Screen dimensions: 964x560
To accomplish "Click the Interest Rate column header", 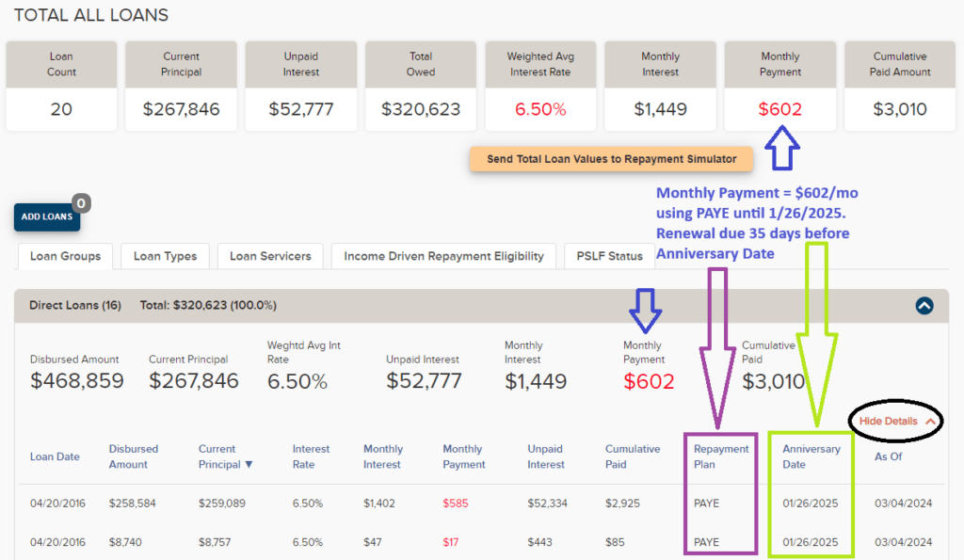I will point(311,456).
